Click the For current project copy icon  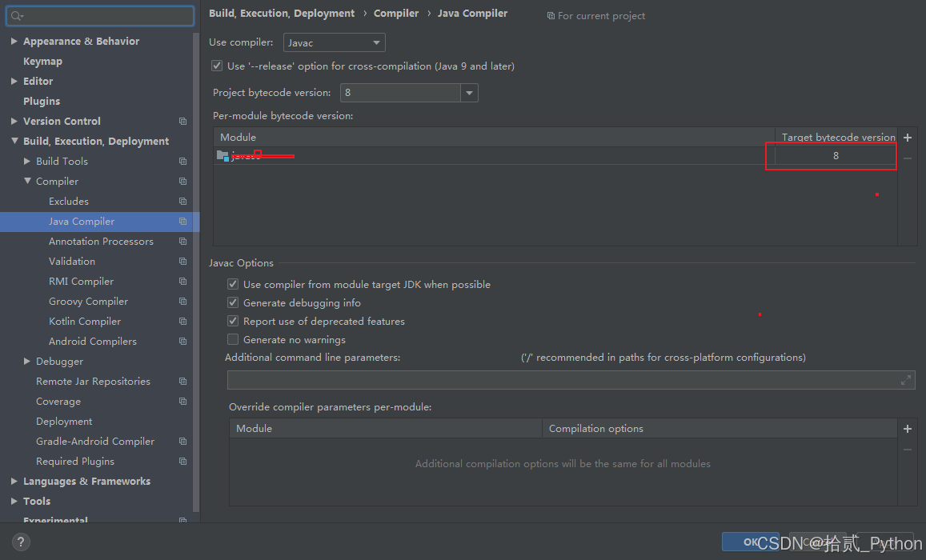coord(551,16)
